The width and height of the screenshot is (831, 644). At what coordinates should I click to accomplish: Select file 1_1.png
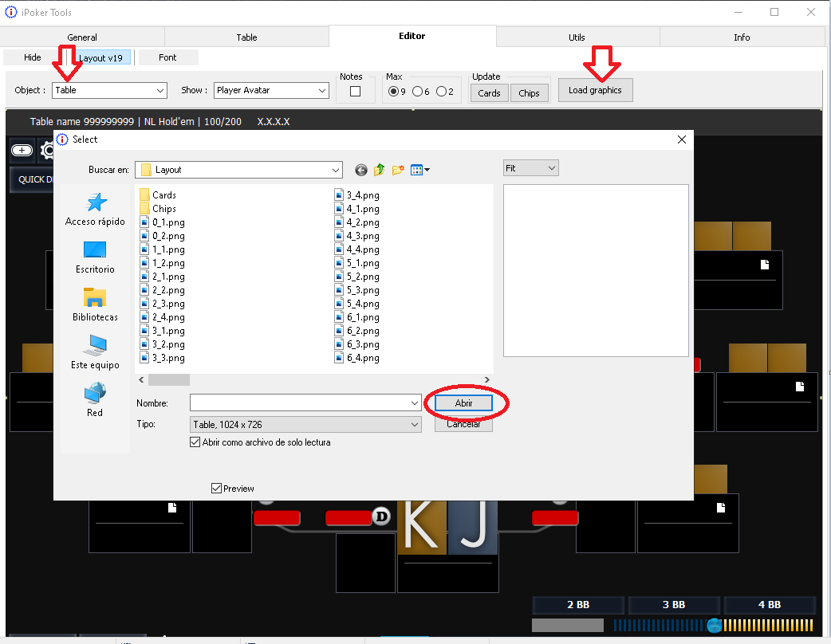(x=162, y=249)
